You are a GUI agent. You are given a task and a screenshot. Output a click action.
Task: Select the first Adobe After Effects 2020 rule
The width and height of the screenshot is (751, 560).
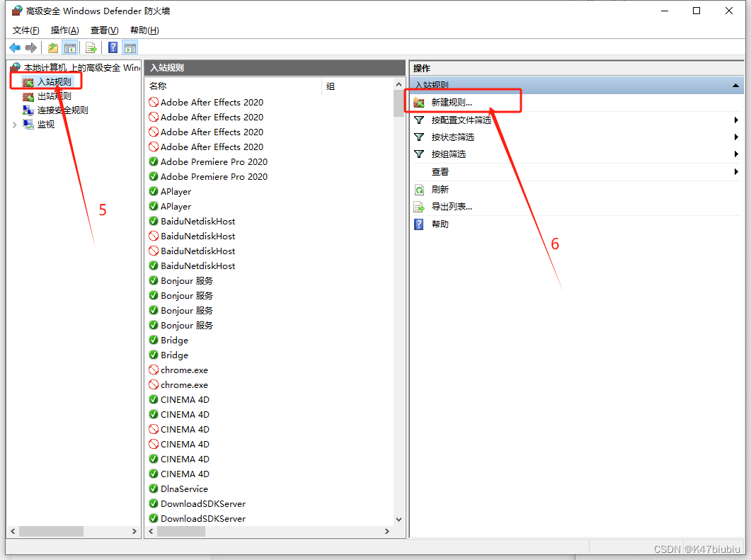coord(212,102)
